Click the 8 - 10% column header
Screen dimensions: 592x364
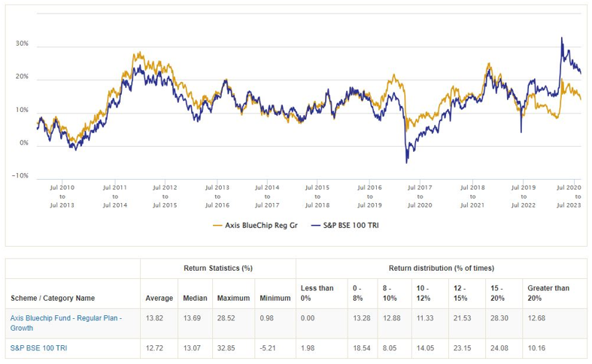tap(390, 293)
